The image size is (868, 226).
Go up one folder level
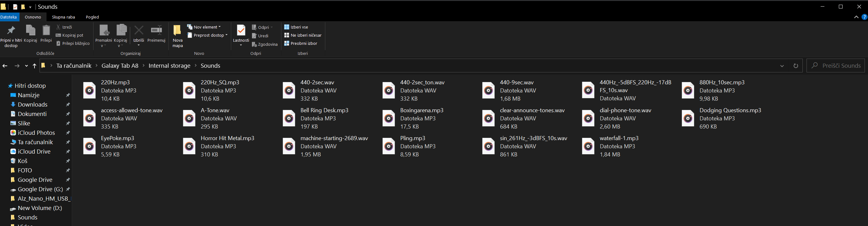coord(35,66)
